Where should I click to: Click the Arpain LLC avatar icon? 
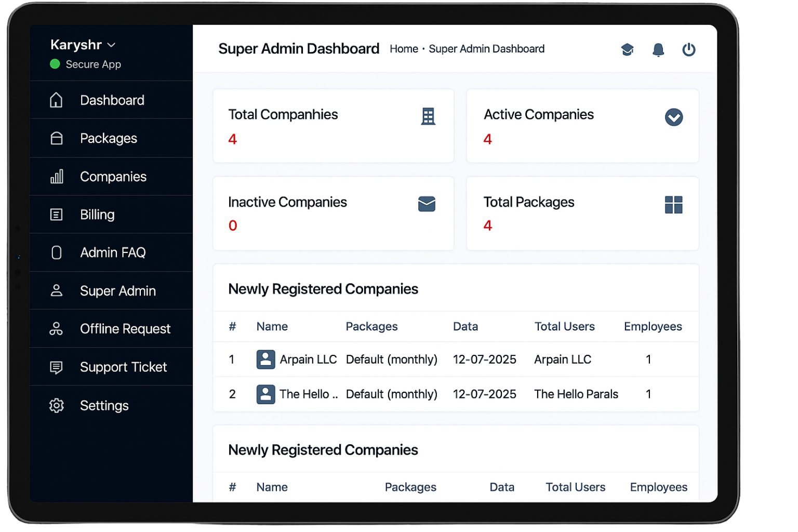265,360
